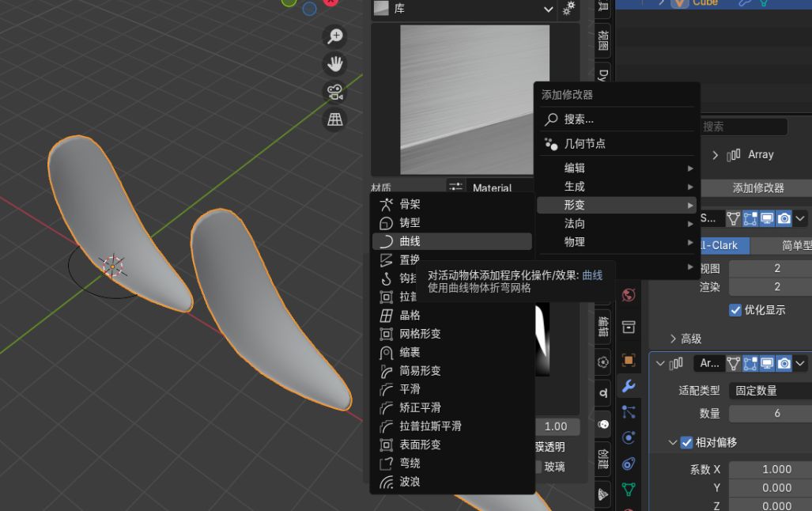Click the asset library gear settings icon
Viewport: 812px width, 511px height.
pyautogui.click(x=569, y=9)
